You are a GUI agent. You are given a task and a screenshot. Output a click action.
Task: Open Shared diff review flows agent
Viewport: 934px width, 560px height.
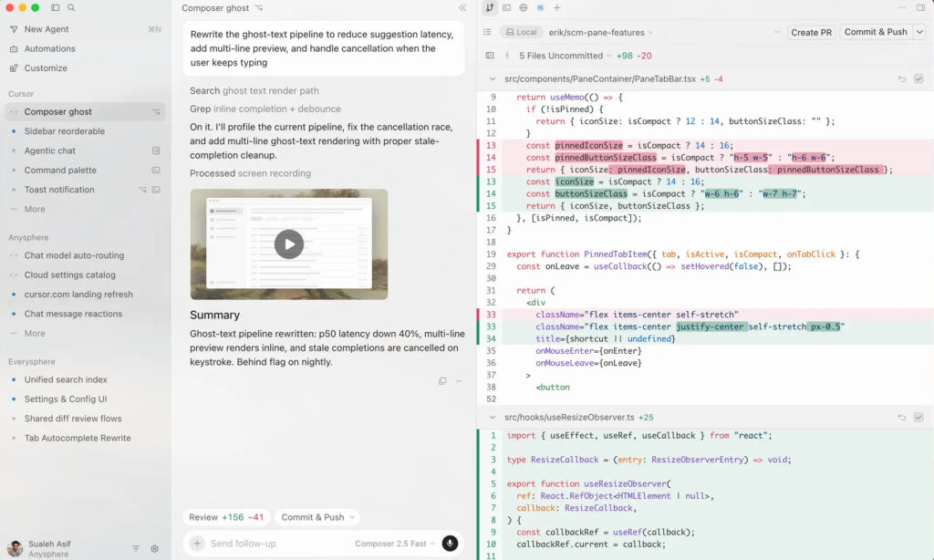tap(85, 419)
